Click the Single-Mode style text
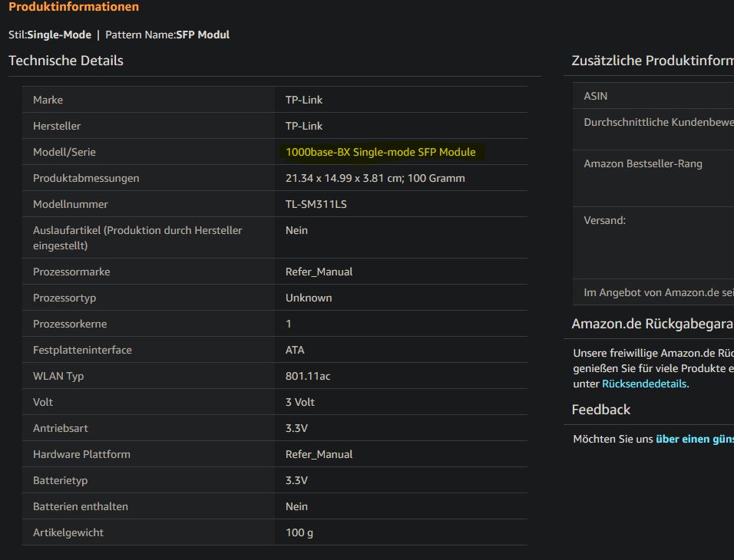734x560 pixels. [59, 35]
